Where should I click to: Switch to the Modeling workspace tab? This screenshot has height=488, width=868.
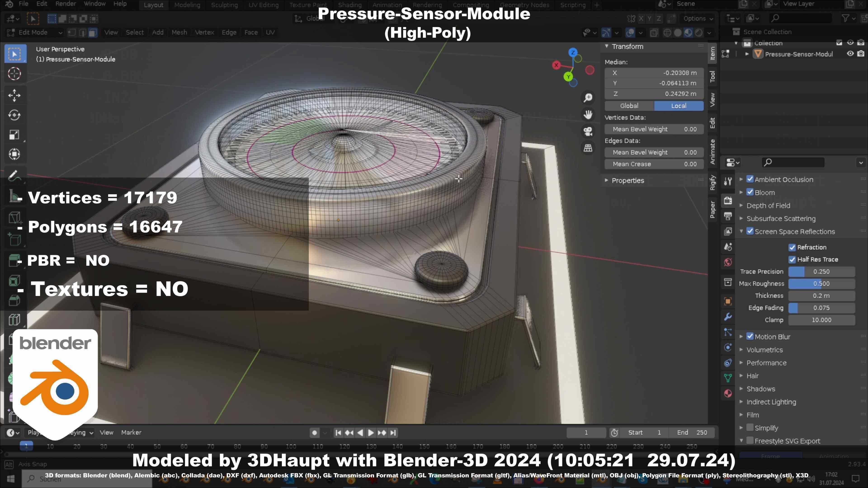[187, 5]
